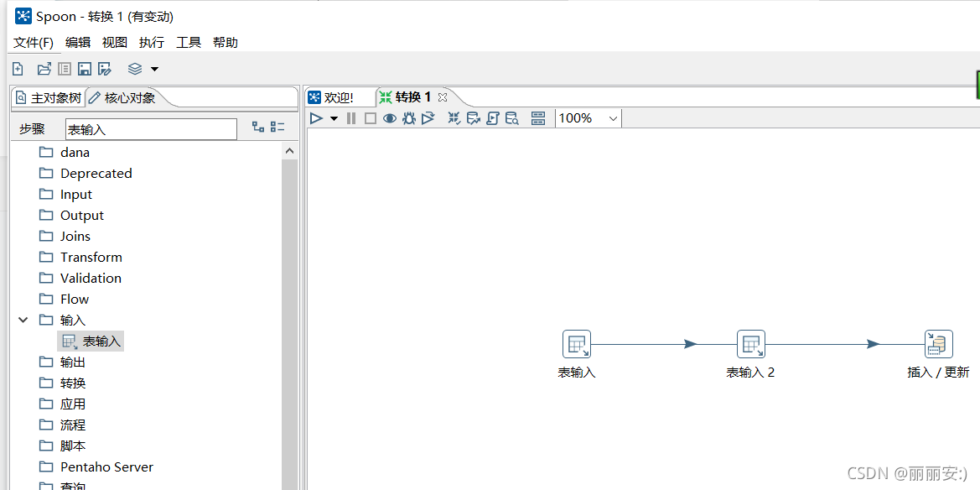This screenshot has width=980, height=490.
Task: Toggle the execution results pane icon
Action: 538,117
